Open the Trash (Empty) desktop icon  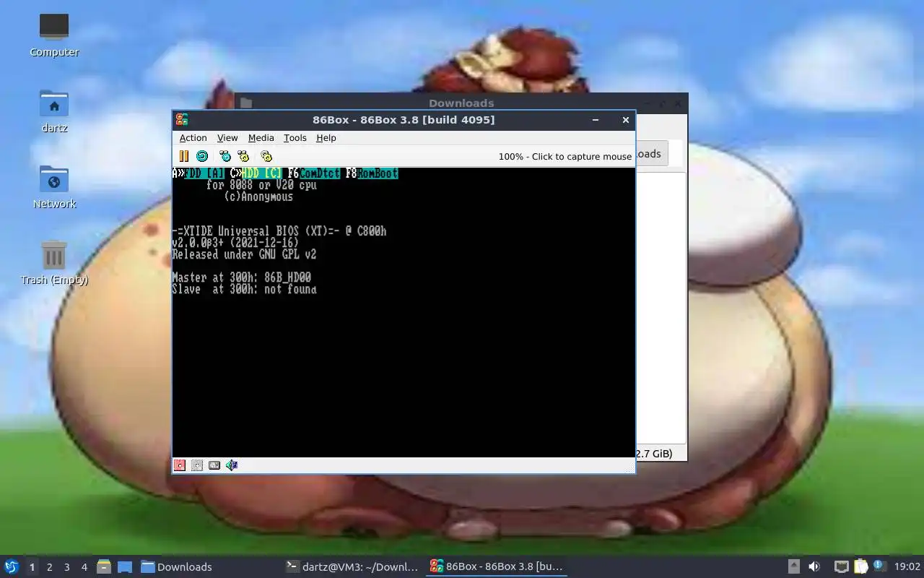point(54,262)
